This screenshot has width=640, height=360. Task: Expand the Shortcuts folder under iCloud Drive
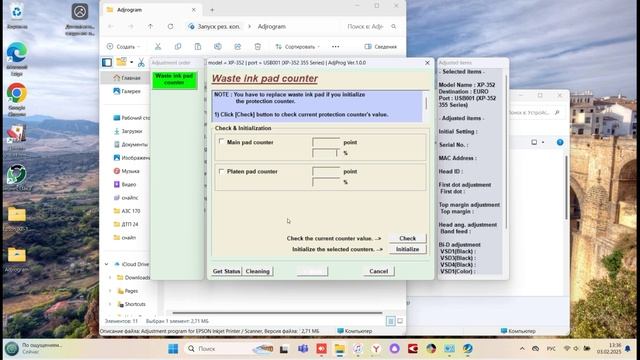[x=110, y=304]
